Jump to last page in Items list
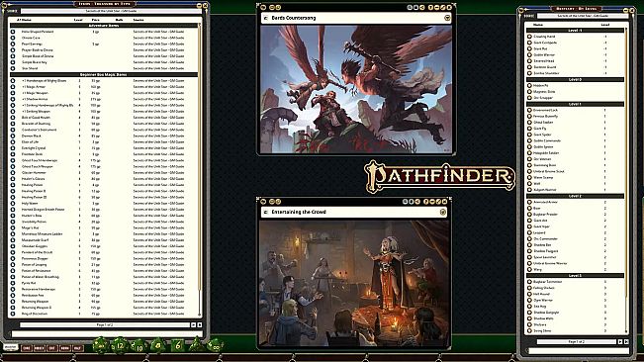Image resolution: width=644 pixels, height=362 pixels. pyautogui.click(x=200, y=325)
